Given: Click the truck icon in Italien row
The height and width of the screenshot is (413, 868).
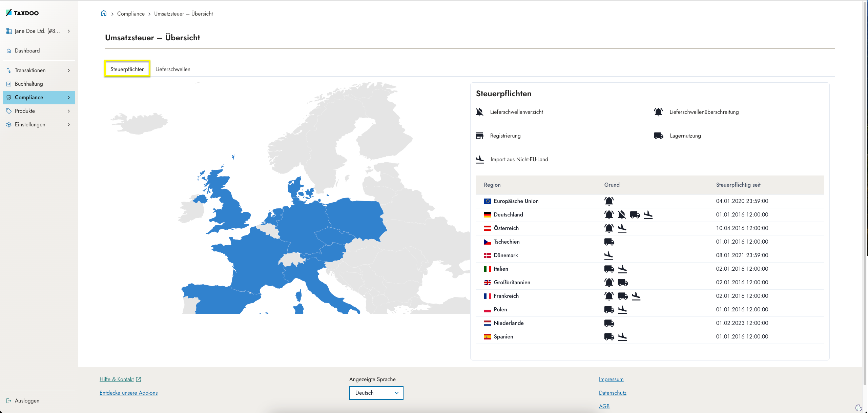Looking at the screenshot, I should (x=609, y=269).
